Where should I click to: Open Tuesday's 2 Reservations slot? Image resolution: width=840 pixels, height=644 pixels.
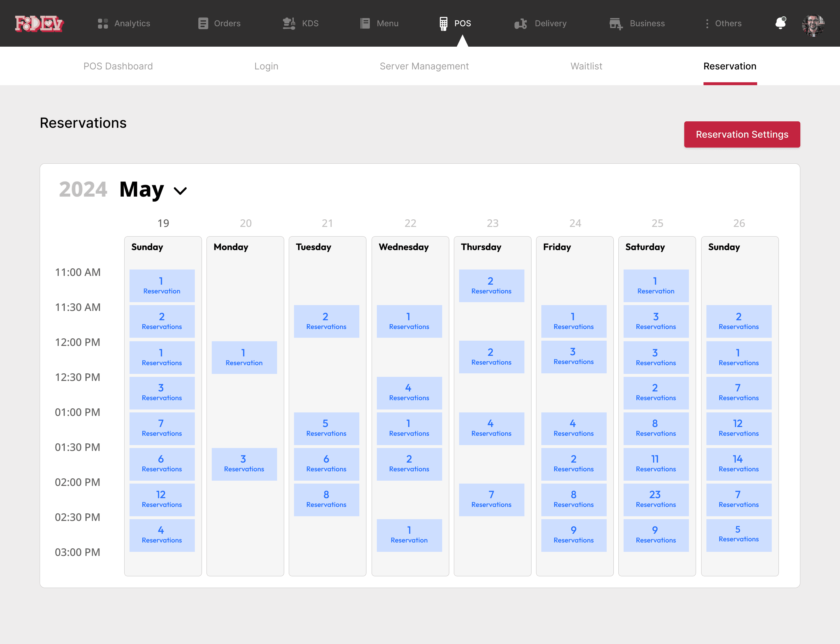pyautogui.click(x=326, y=321)
